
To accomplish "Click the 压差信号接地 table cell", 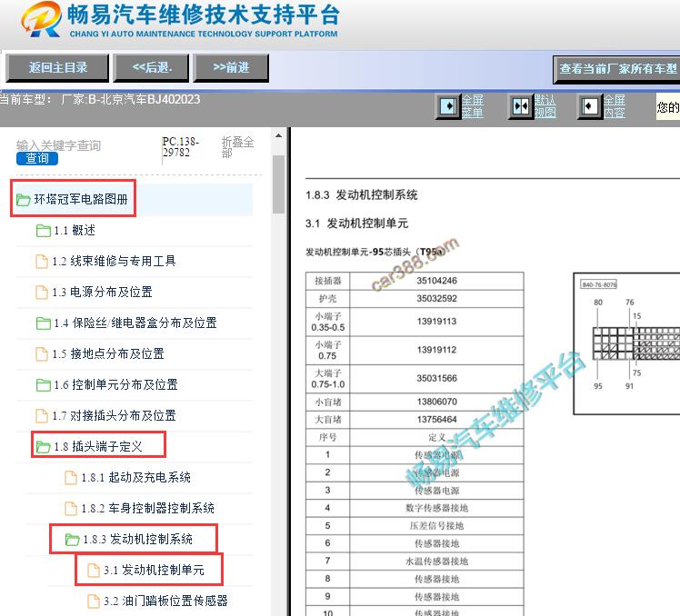I will (x=436, y=526).
